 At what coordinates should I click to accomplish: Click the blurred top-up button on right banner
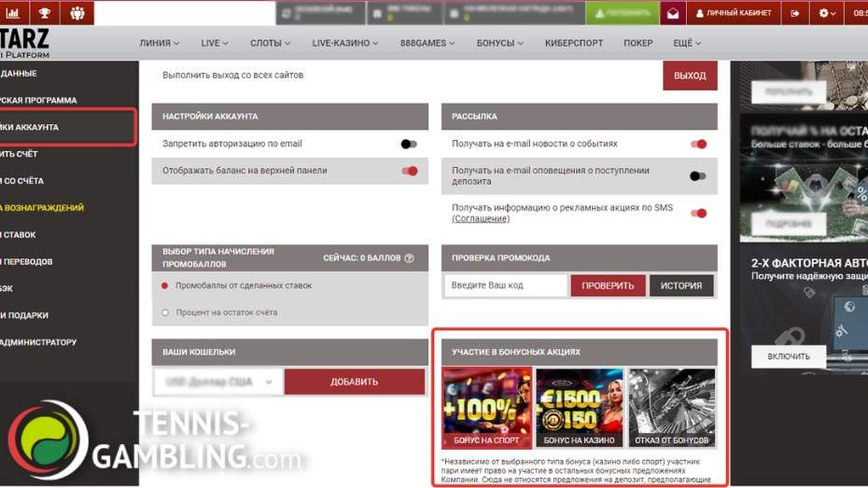(x=789, y=91)
